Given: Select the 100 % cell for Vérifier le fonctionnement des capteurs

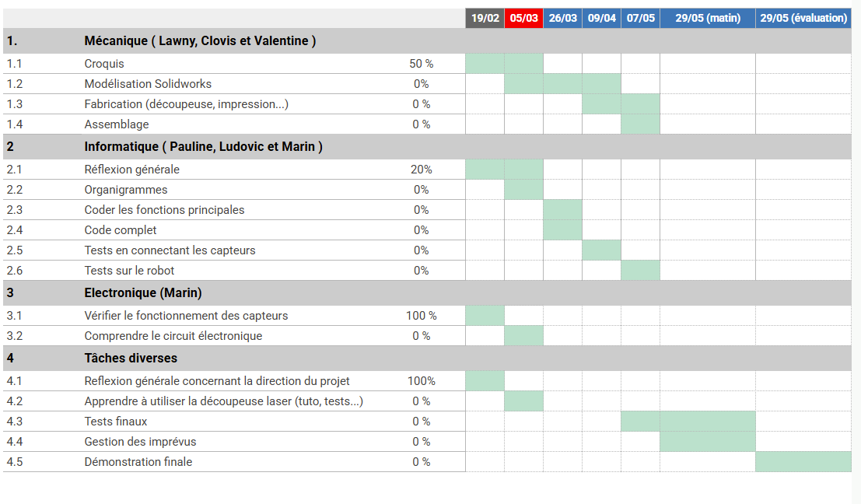Looking at the screenshot, I should pyautogui.click(x=422, y=316).
